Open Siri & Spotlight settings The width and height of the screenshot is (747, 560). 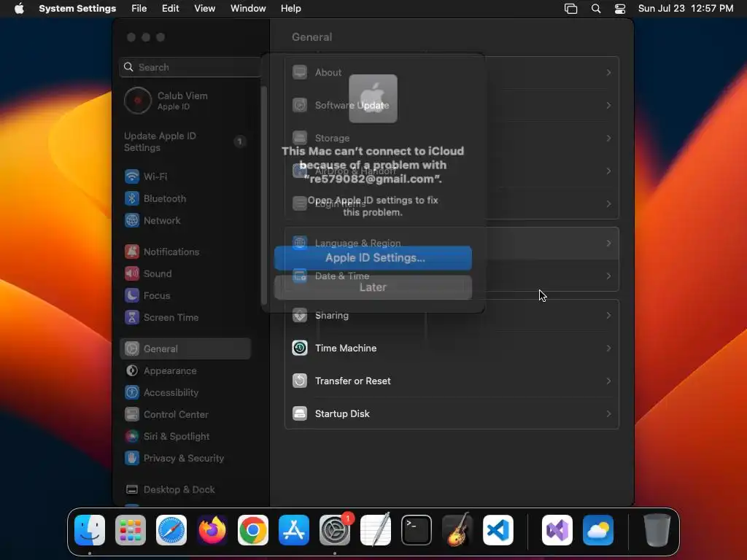click(x=186, y=437)
